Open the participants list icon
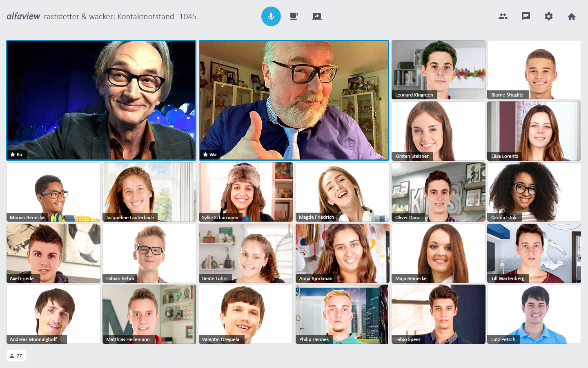The height and width of the screenshot is (368, 588). tap(503, 16)
